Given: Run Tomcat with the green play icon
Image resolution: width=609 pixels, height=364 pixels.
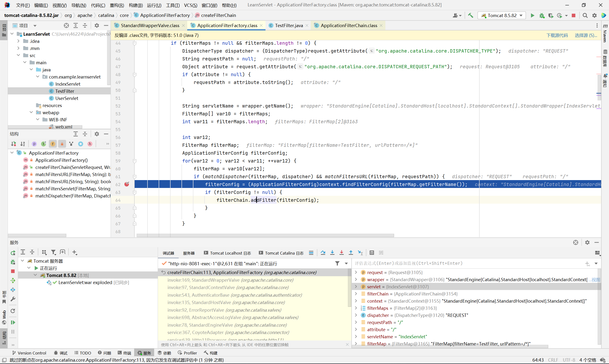Looking at the screenshot, I should click(532, 15).
